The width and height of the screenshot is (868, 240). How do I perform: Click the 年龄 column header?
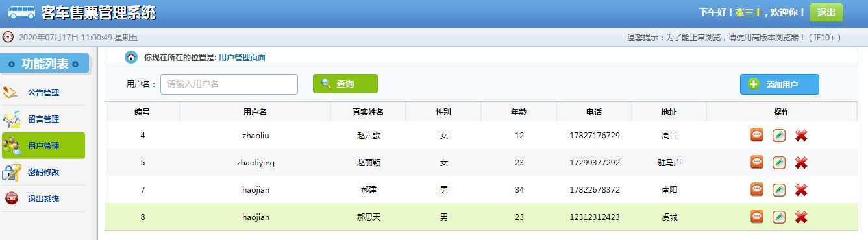coord(519,112)
